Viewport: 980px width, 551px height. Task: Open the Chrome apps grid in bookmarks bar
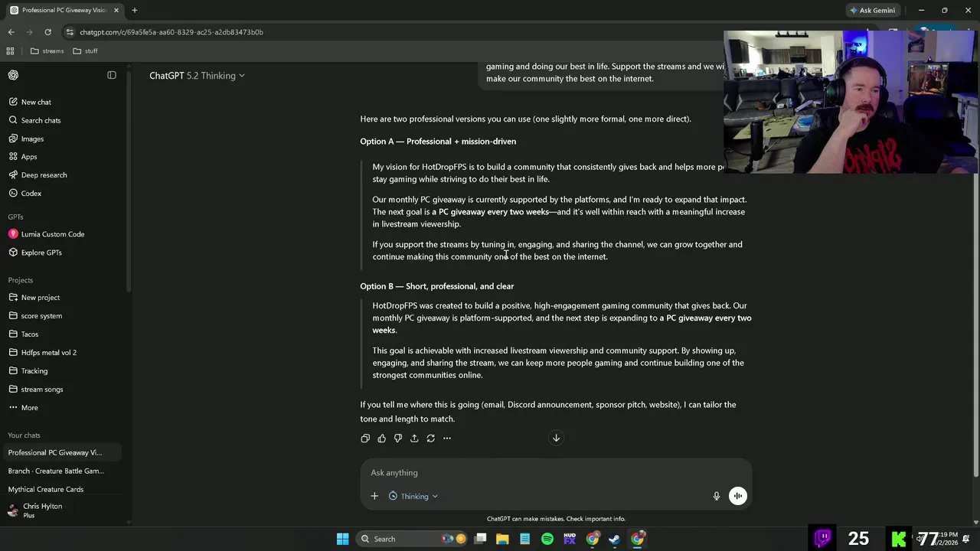tap(10, 51)
